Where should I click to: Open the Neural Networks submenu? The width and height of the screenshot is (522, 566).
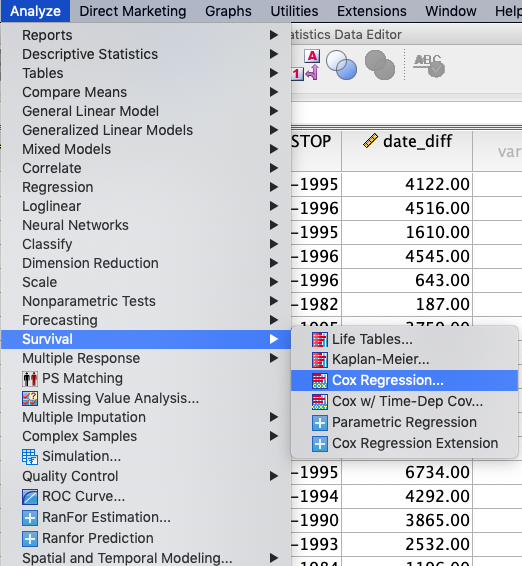pyautogui.click(x=146, y=225)
